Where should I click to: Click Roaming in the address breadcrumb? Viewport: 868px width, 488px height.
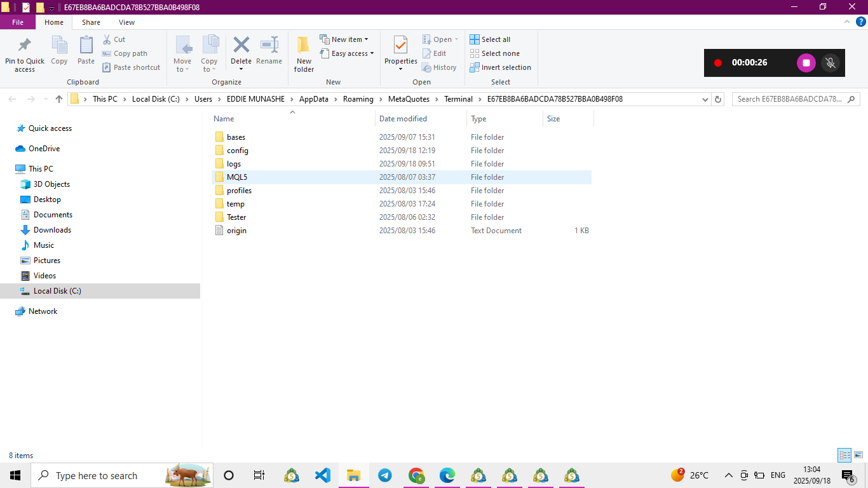tap(358, 99)
